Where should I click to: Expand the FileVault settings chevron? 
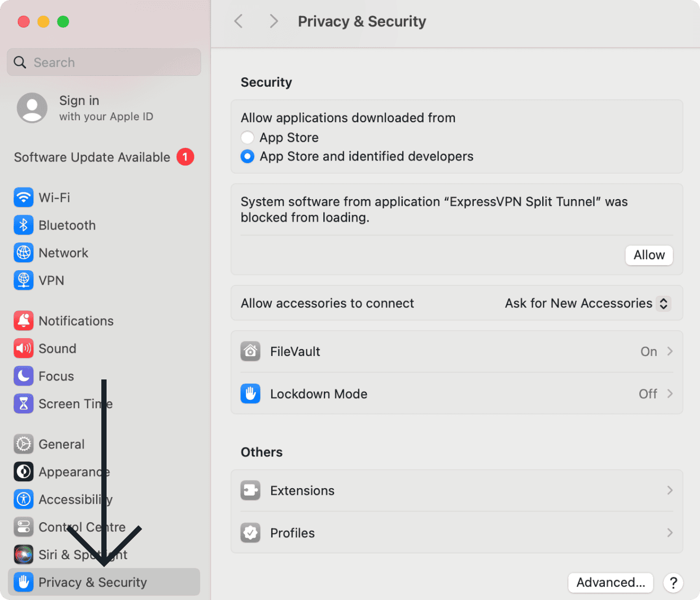[x=670, y=351]
